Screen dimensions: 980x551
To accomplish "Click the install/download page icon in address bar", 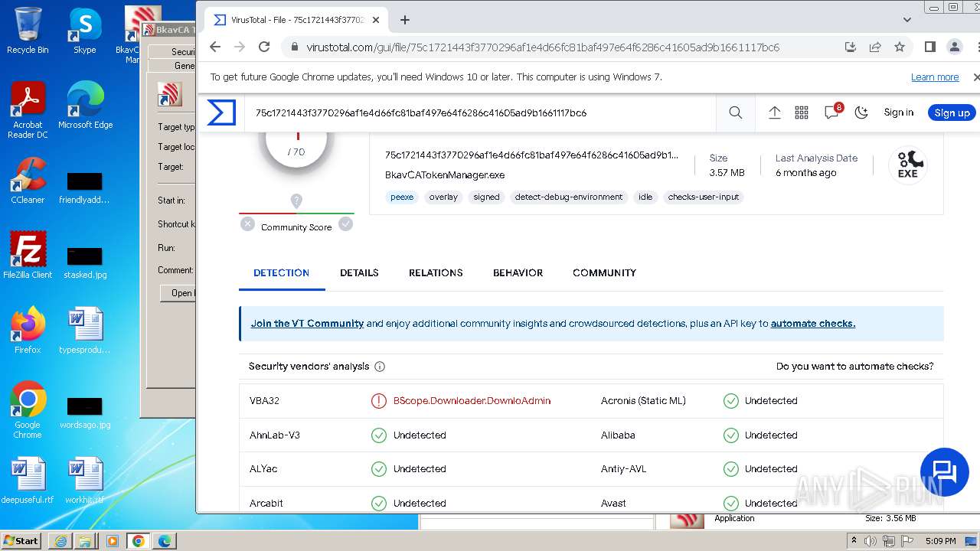I will (850, 47).
